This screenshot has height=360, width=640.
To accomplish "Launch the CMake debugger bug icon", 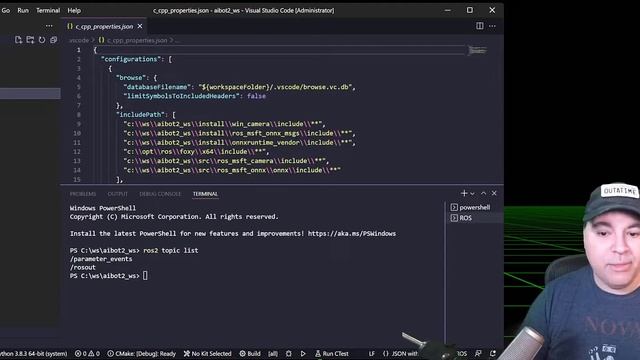I will (289, 353).
